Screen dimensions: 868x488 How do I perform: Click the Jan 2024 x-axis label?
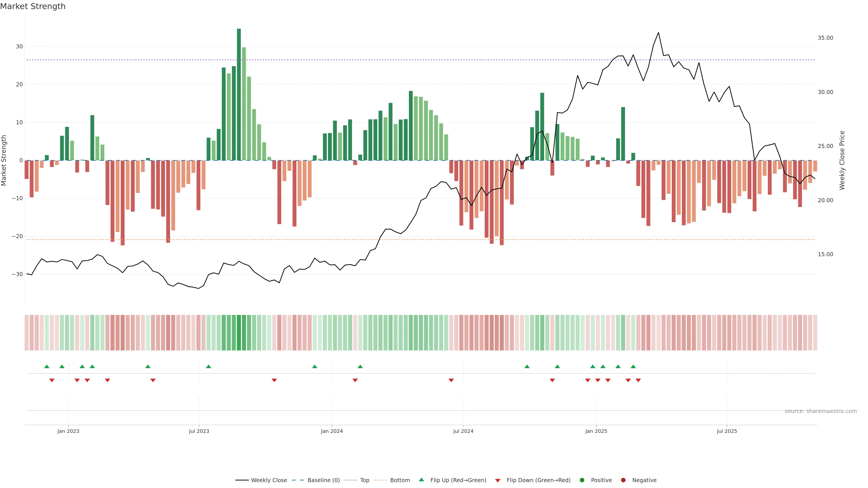point(332,431)
